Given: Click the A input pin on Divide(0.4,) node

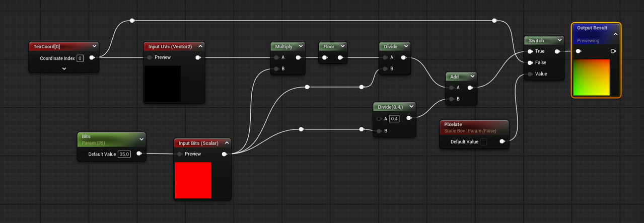Looking at the screenshot, I should tap(379, 119).
